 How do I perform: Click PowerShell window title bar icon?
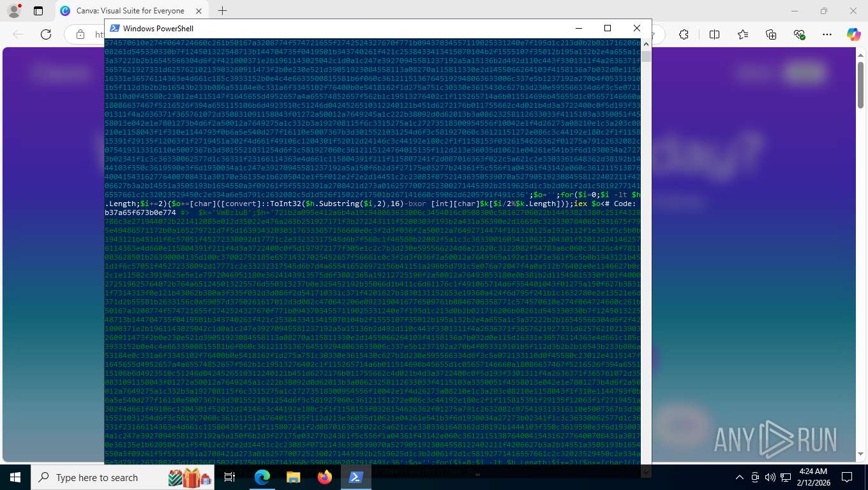[x=115, y=28]
